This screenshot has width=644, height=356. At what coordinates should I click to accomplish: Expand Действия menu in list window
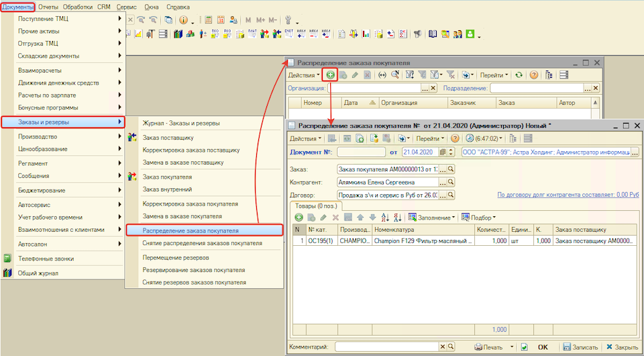pos(304,75)
